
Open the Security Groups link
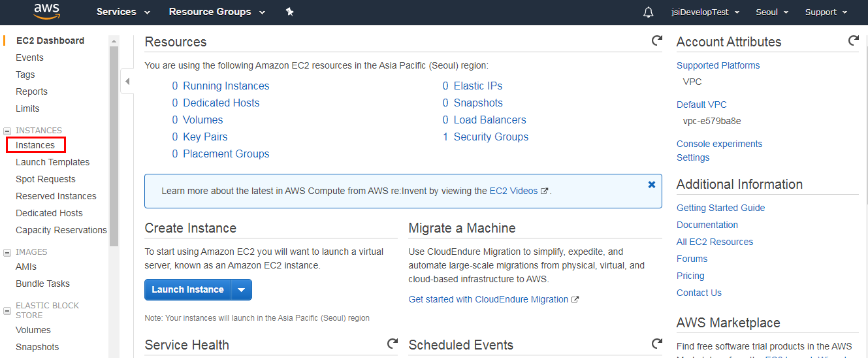click(490, 137)
